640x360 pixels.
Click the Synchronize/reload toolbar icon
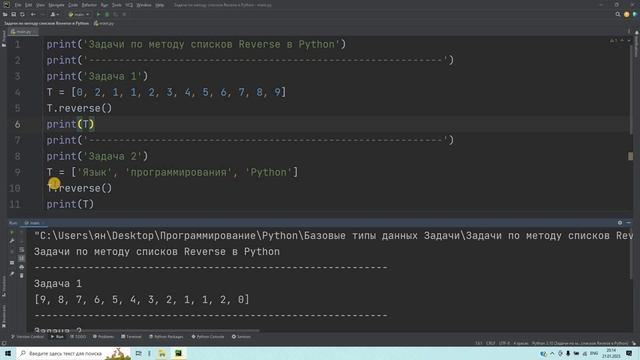coord(22,14)
